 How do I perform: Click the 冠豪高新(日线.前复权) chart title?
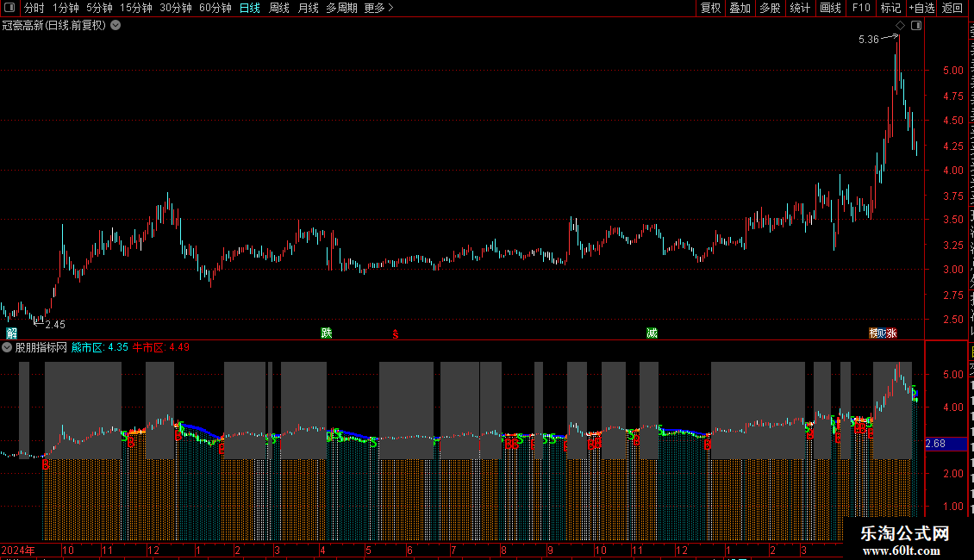[x=54, y=26]
